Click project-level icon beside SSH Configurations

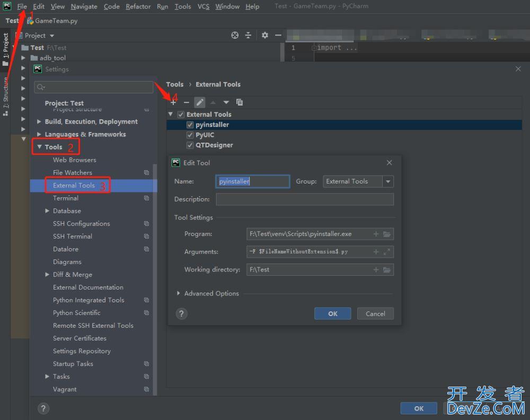[146, 224]
